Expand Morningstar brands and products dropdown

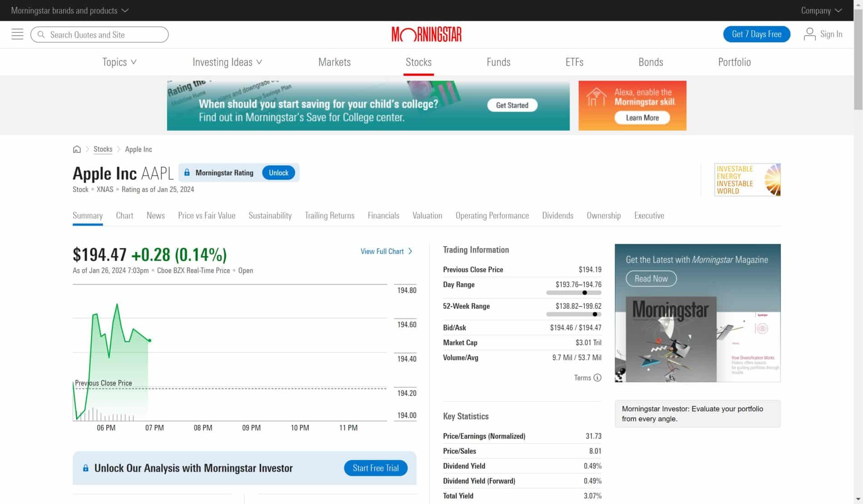(x=69, y=10)
